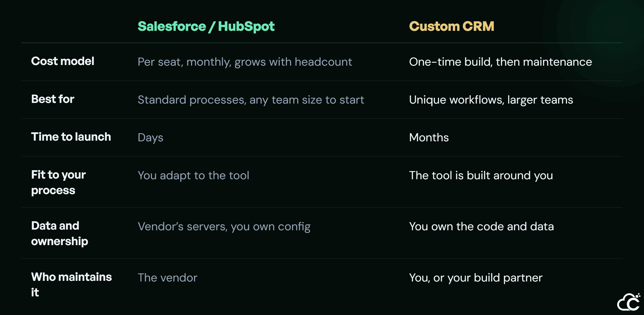The height and width of the screenshot is (315, 644).
Task: Click the 'Data and ownership' row label
Action: pos(60,234)
